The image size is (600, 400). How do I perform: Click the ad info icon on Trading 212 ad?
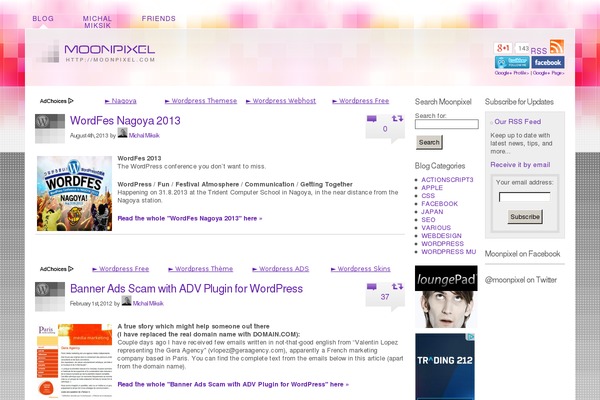coord(471,336)
